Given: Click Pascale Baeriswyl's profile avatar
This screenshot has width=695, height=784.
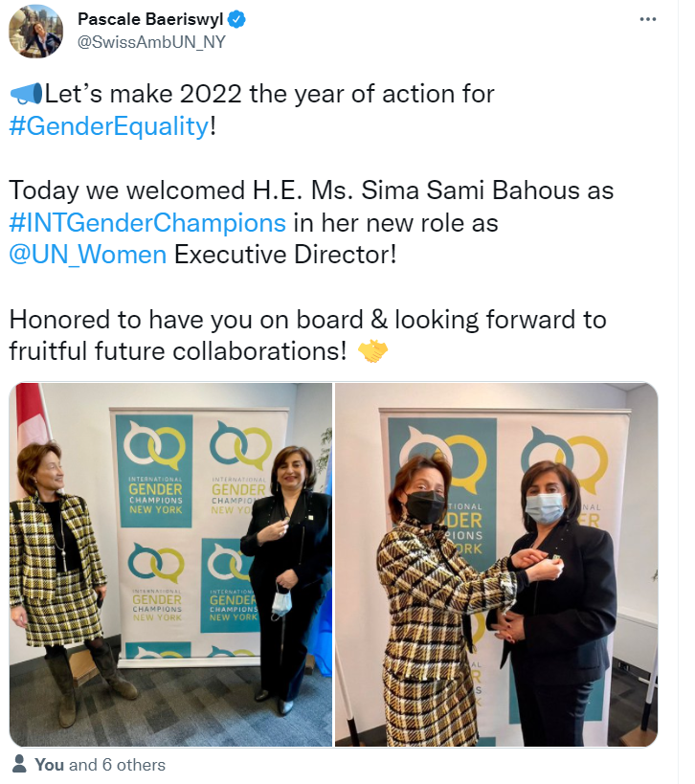Looking at the screenshot, I should click(x=36, y=31).
